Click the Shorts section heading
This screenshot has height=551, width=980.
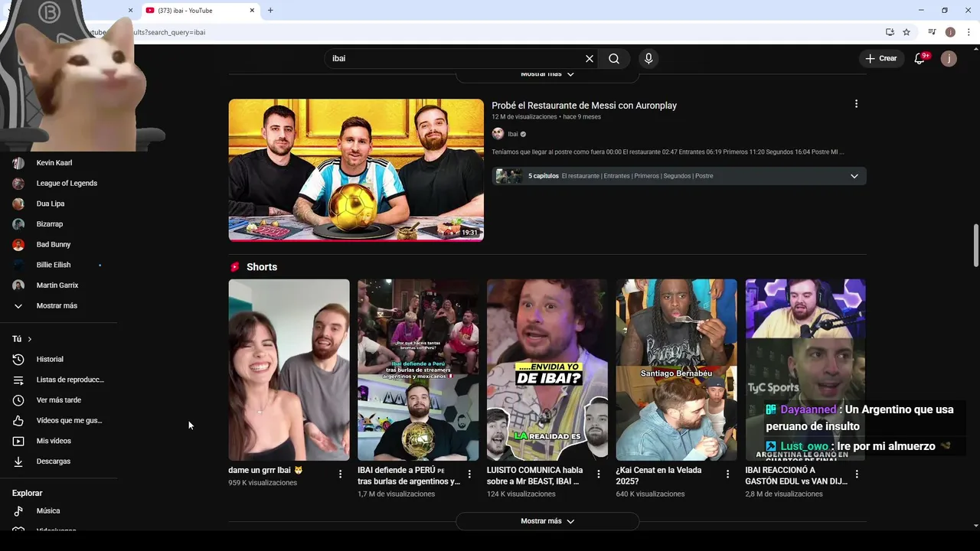tap(262, 267)
